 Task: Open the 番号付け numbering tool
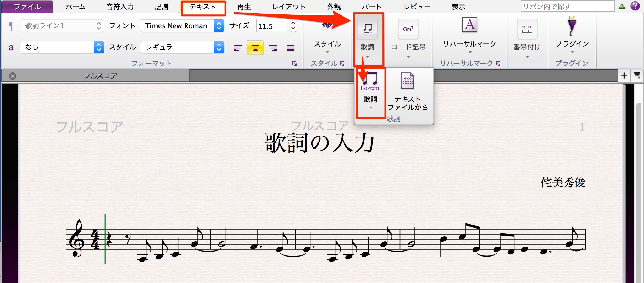point(527,29)
